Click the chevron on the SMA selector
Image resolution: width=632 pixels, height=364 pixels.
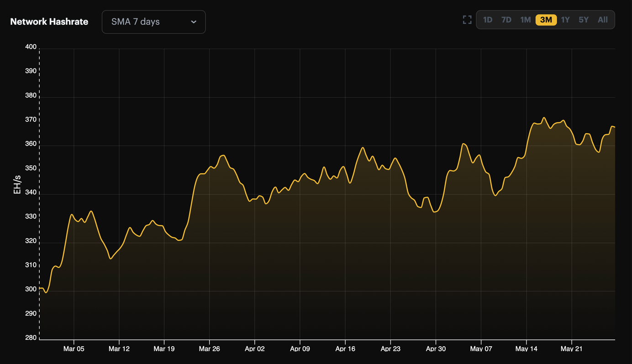pyautogui.click(x=193, y=21)
